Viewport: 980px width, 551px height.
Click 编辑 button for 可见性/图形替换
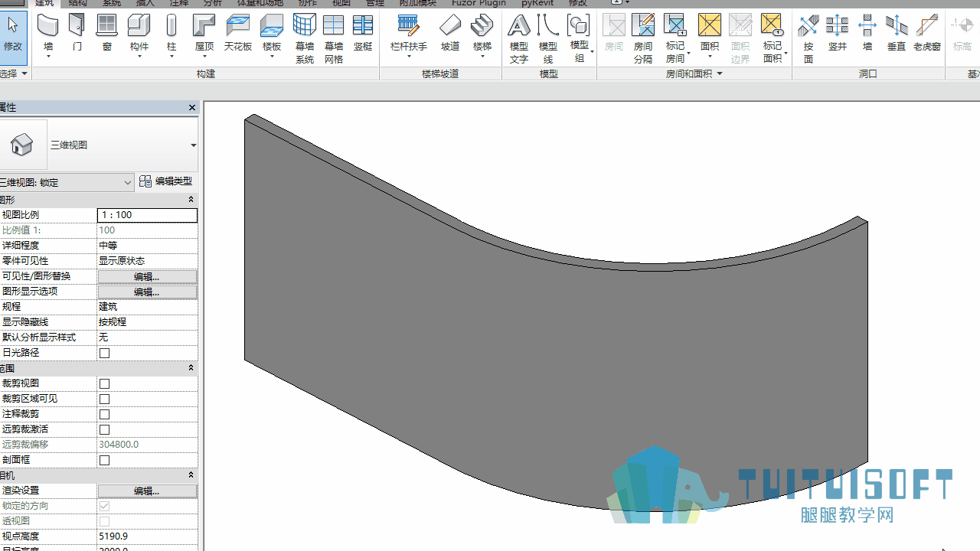pos(147,276)
